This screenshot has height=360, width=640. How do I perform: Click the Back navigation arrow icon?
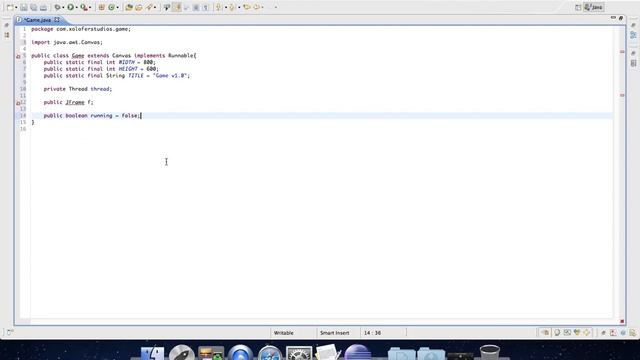click(x=247, y=7)
